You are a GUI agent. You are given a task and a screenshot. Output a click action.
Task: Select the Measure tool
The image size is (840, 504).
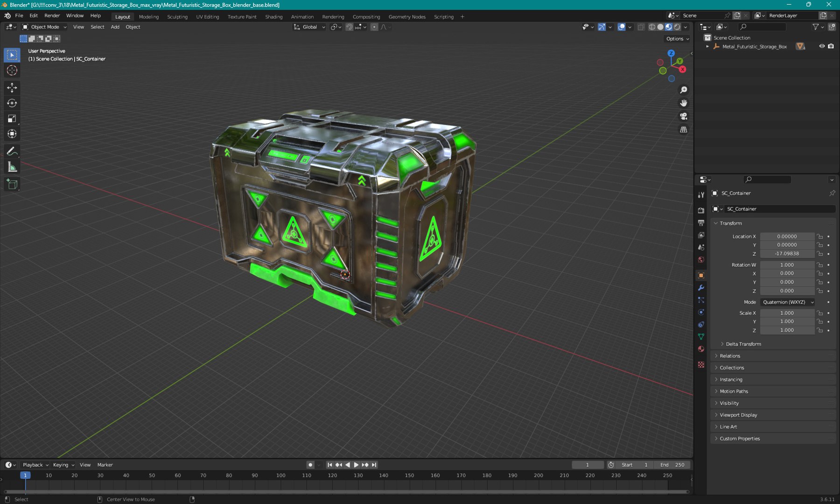pos(12,167)
